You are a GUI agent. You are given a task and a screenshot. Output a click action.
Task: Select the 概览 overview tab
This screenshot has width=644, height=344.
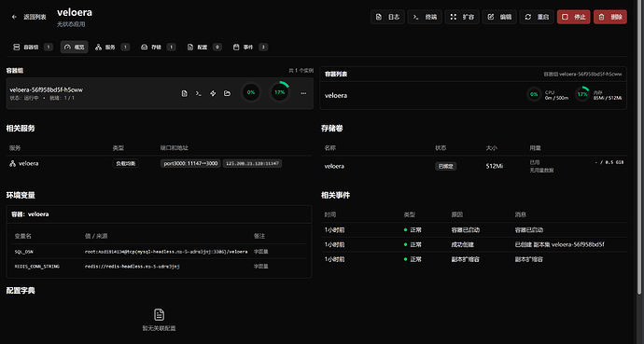click(75, 48)
